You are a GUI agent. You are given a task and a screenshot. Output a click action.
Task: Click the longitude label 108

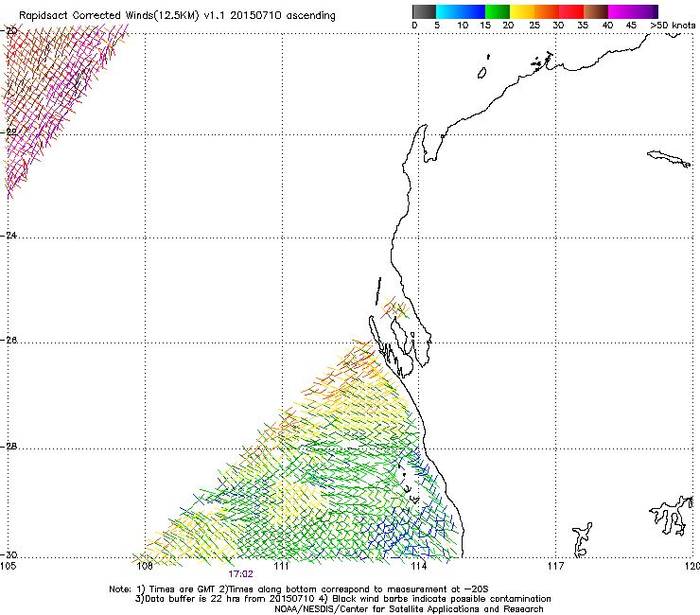[144, 567]
